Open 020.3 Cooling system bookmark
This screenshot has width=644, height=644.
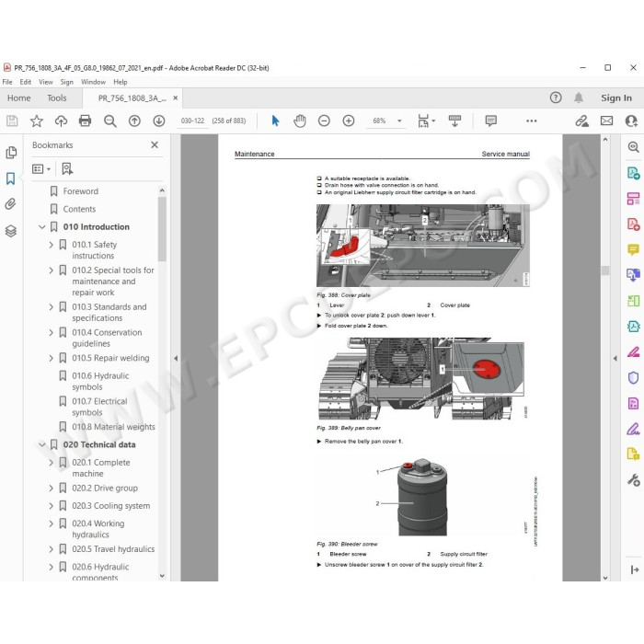(111, 506)
